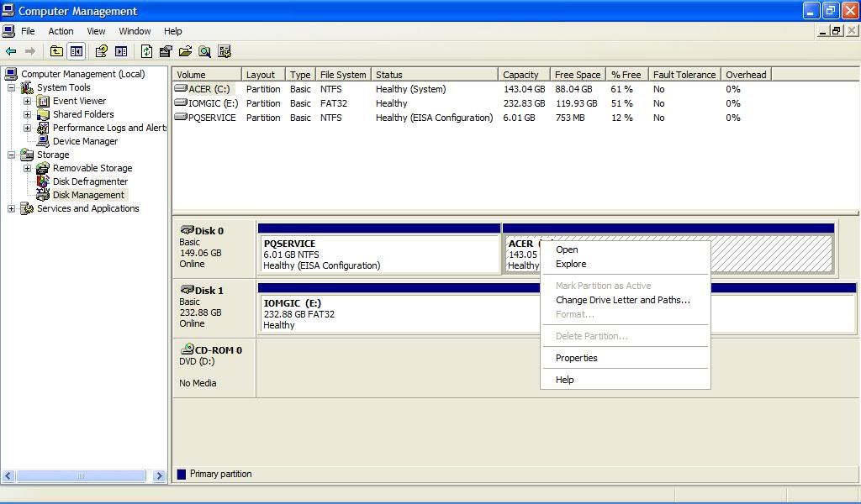This screenshot has width=861, height=504.
Task: Click the Properties icon in the toolbar
Action: [166, 51]
